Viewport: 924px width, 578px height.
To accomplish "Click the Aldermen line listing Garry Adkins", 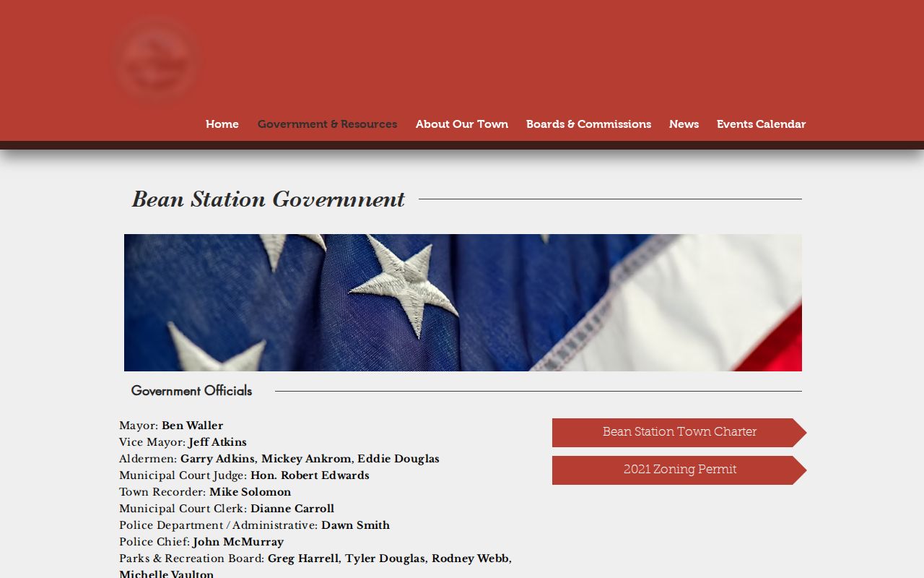I will [x=279, y=459].
